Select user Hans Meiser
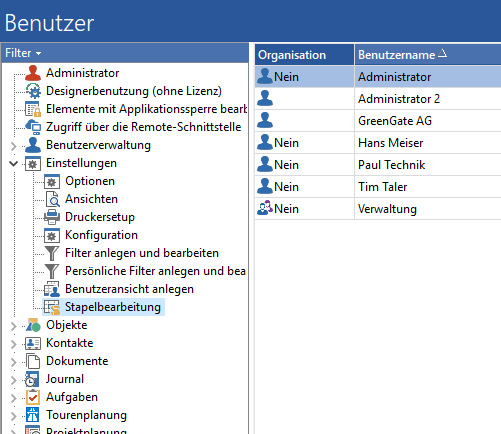 pyautogui.click(x=390, y=143)
